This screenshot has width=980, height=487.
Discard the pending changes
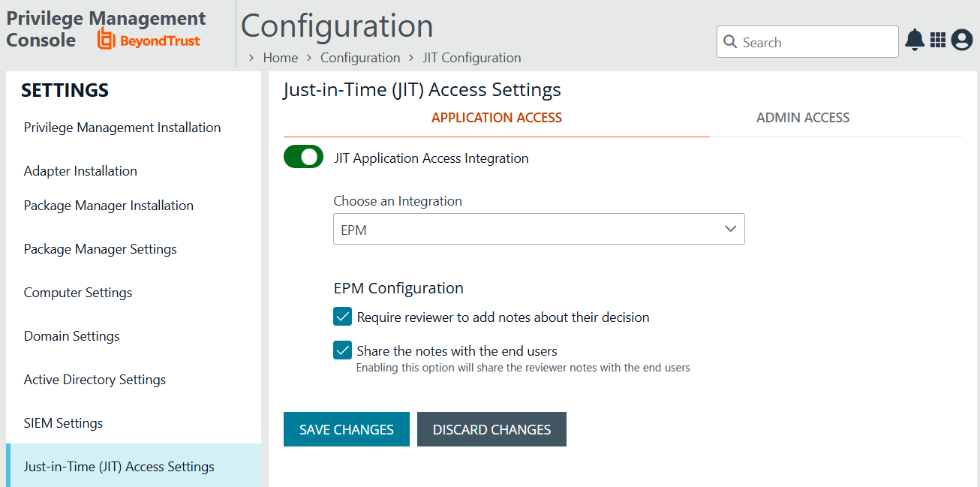(x=491, y=428)
